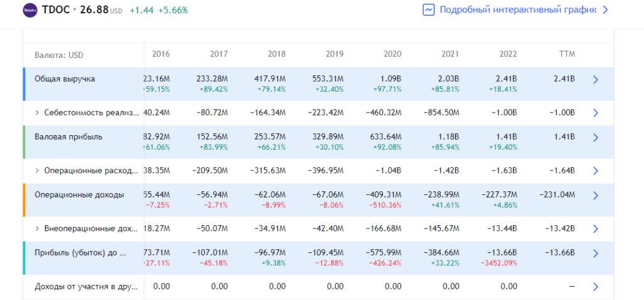The height and width of the screenshot is (300, 644).
Task: Select the Прибыль (убыток) до row label
Action: pyautogui.click(x=80, y=253)
